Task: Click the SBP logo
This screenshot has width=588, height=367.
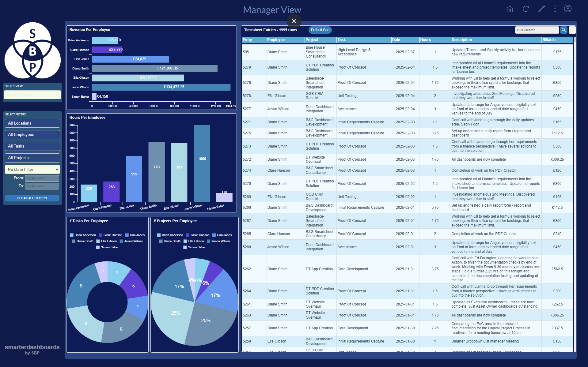Action: [x=32, y=51]
